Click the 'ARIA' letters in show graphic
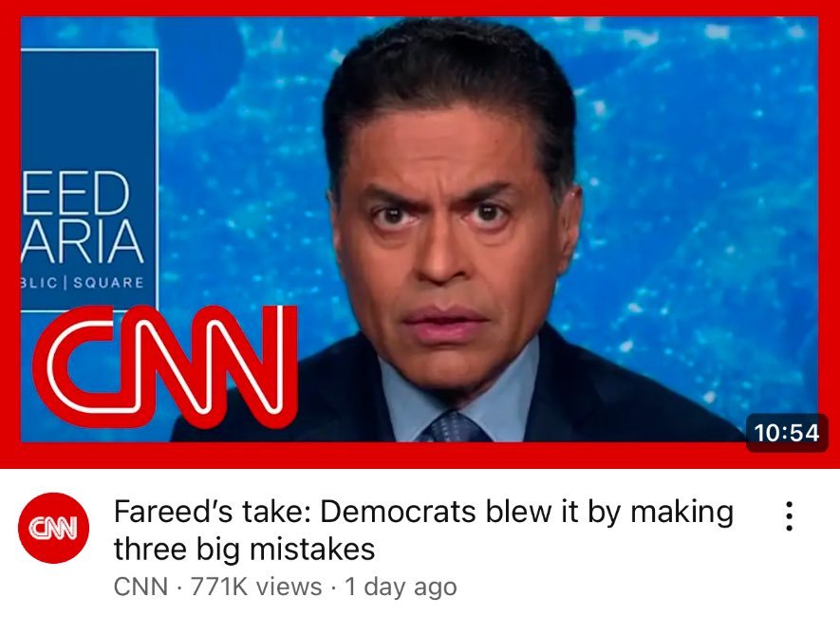Screen dimensions: 840x635 [82, 240]
